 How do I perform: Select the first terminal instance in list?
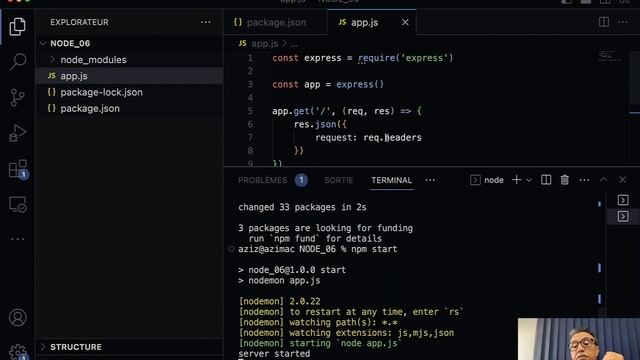click(x=623, y=200)
